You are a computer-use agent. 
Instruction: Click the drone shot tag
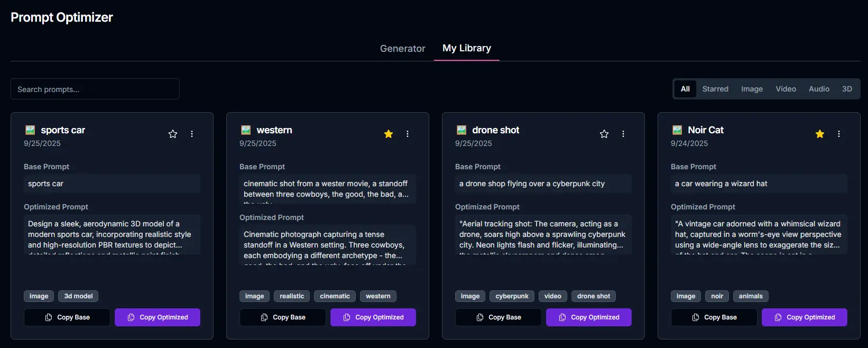594,296
